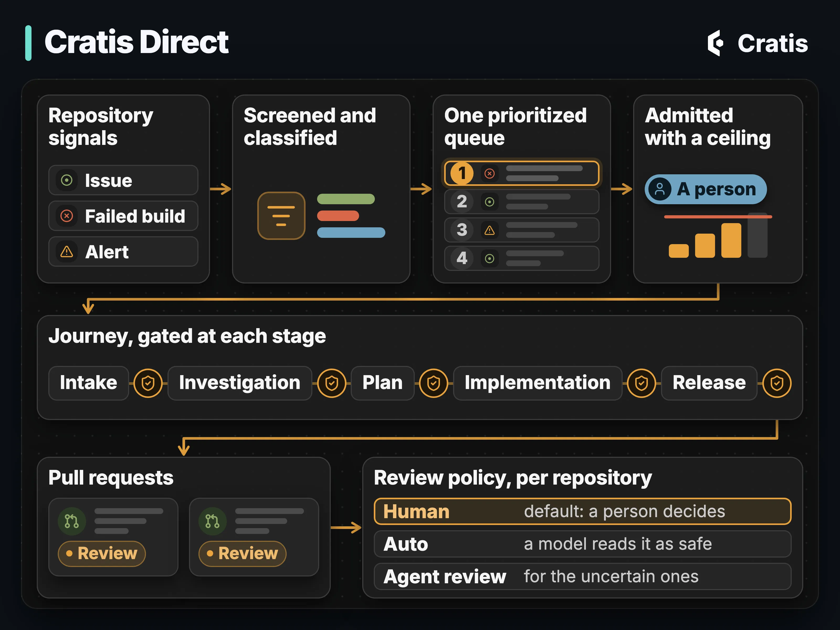Click the 'One prioritized queue' heading
The height and width of the screenshot is (630, 840).
515,127
